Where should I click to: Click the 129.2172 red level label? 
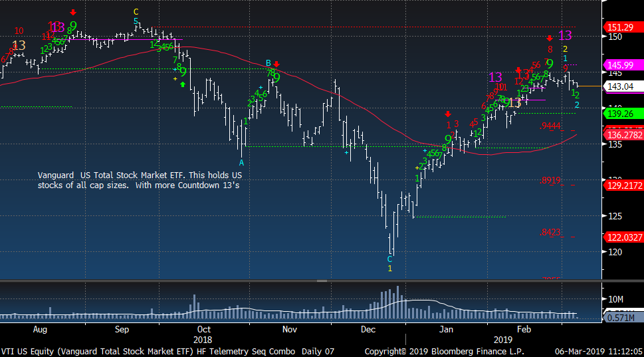623,185
